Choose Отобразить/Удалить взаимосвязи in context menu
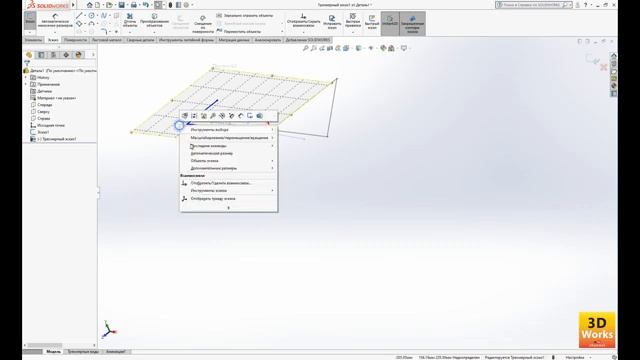The width and height of the screenshot is (640, 360). point(229,183)
